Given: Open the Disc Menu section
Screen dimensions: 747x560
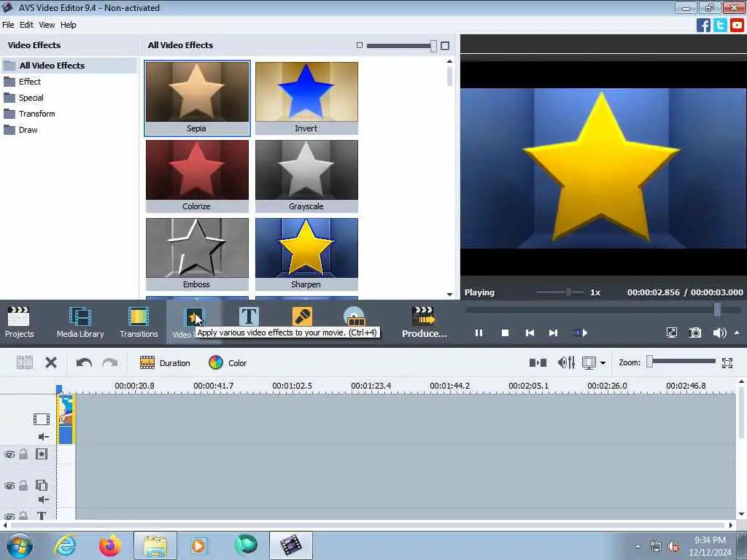Looking at the screenshot, I should click(x=355, y=316).
